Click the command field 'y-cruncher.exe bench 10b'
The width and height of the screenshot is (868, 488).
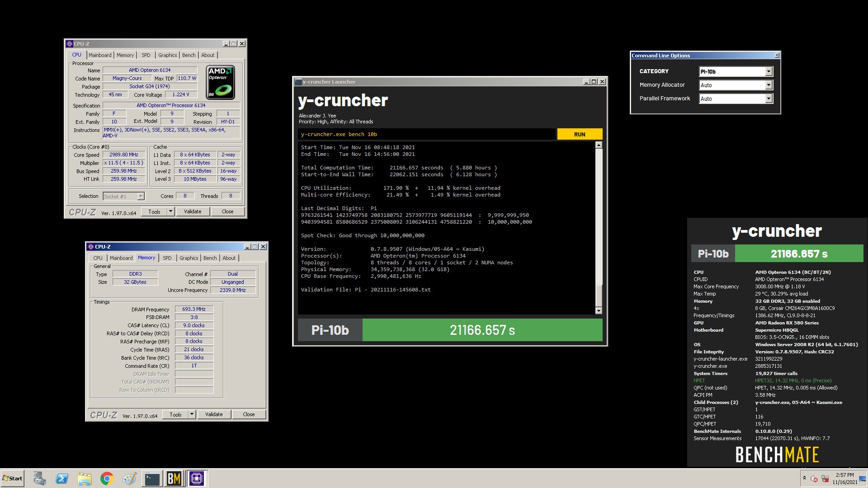pyautogui.click(x=426, y=134)
